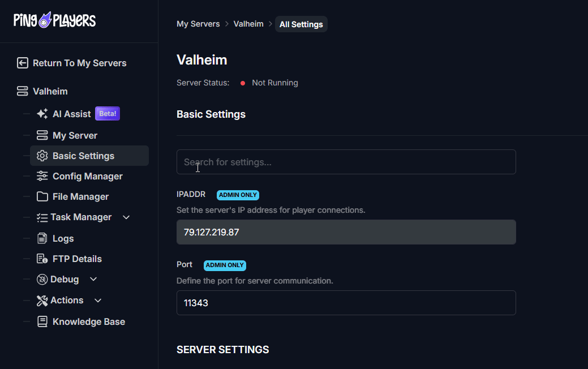Image resolution: width=588 pixels, height=369 pixels.
Task: Open FTP Details
Action: [x=77, y=259]
